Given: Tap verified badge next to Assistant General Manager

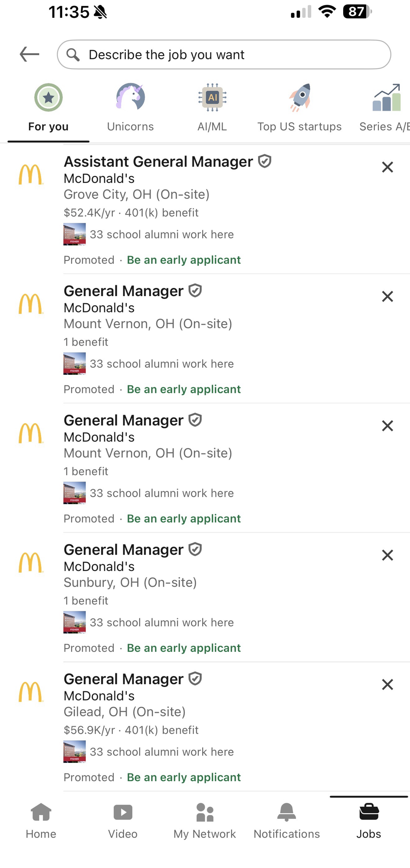Looking at the screenshot, I should [x=265, y=161].
